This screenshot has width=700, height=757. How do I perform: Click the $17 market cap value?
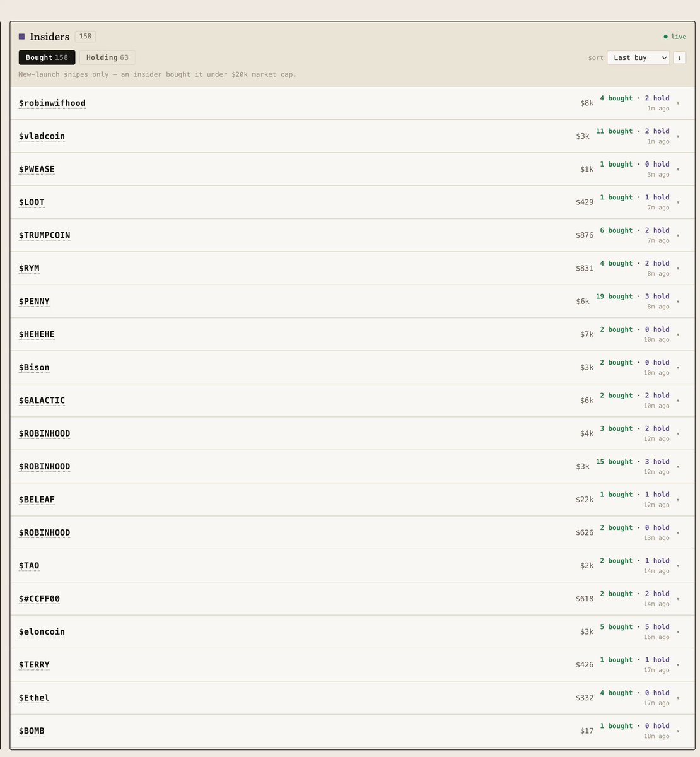click(x=587, y=731)
